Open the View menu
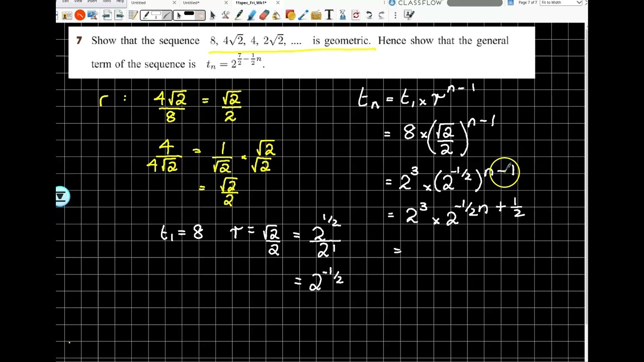 point(78,2)
